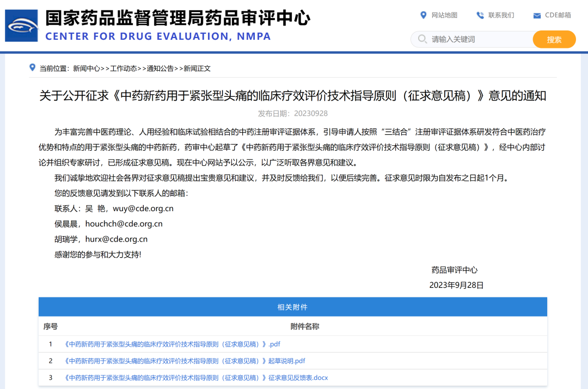Click contact name 侯晨晨
This screenshot has width=588, height=389.
tap(66, 224)
